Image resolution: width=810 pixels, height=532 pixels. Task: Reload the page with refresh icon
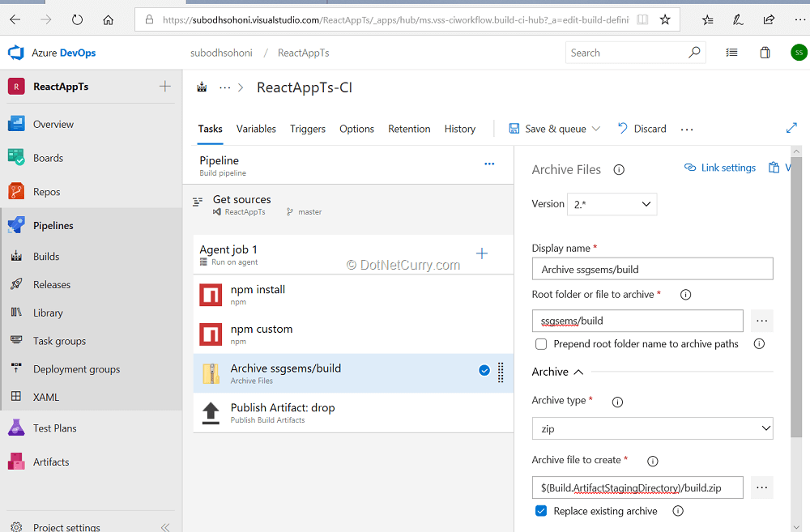[x=77, y=19]
